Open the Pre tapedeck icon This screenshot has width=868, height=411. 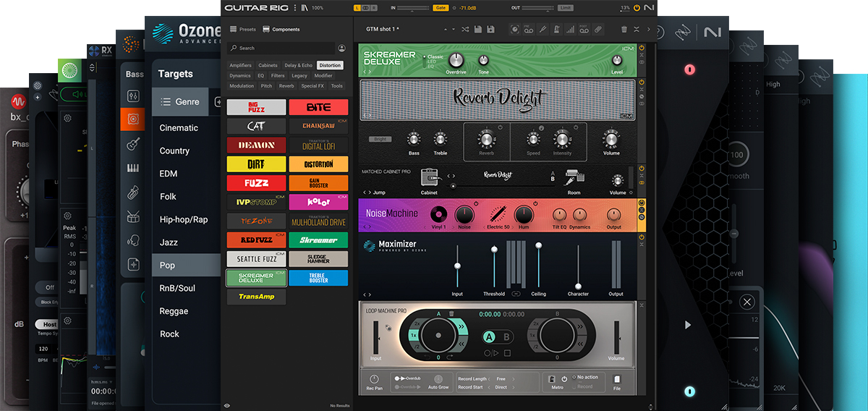[x=529, y=30]
